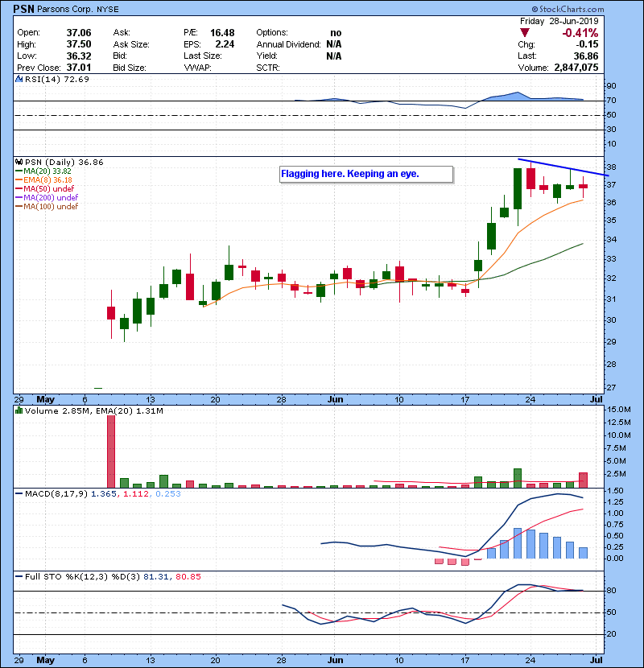
Task: Click the Annual Dividend N/A value
Action: pyautogui.click(x=334, y=44)
